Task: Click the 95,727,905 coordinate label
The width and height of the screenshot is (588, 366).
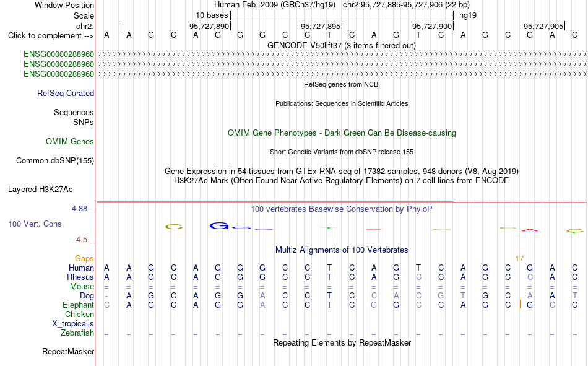Action: 543,26
